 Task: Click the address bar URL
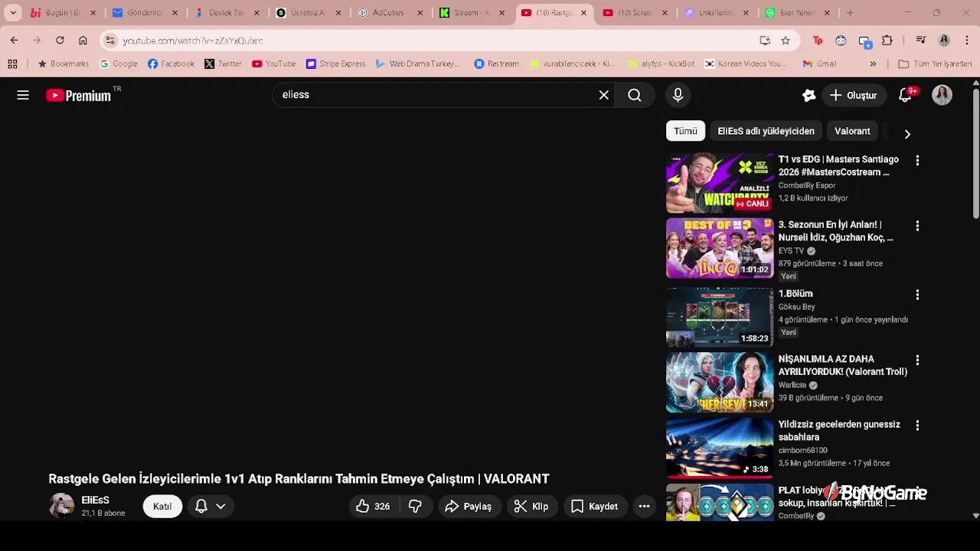click(193, 41)
